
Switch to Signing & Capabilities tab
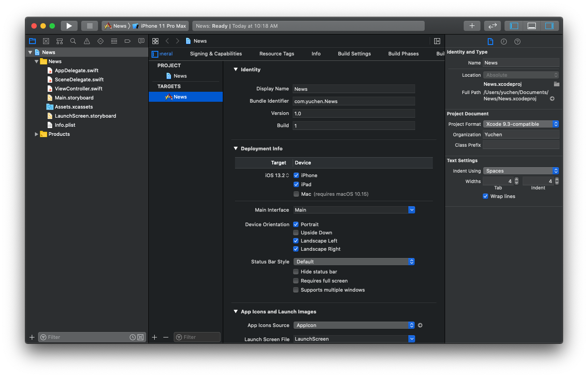(x=216, y=54)
